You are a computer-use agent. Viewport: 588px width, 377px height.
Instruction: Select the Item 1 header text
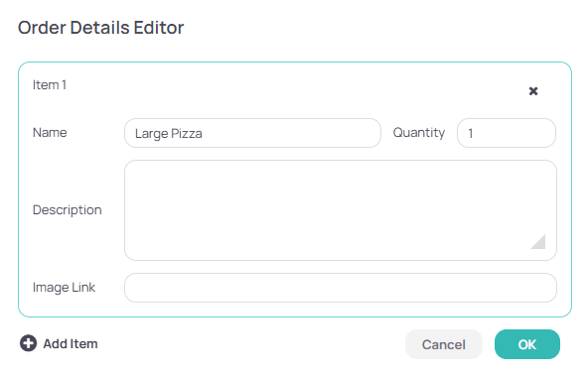(50, 85)
